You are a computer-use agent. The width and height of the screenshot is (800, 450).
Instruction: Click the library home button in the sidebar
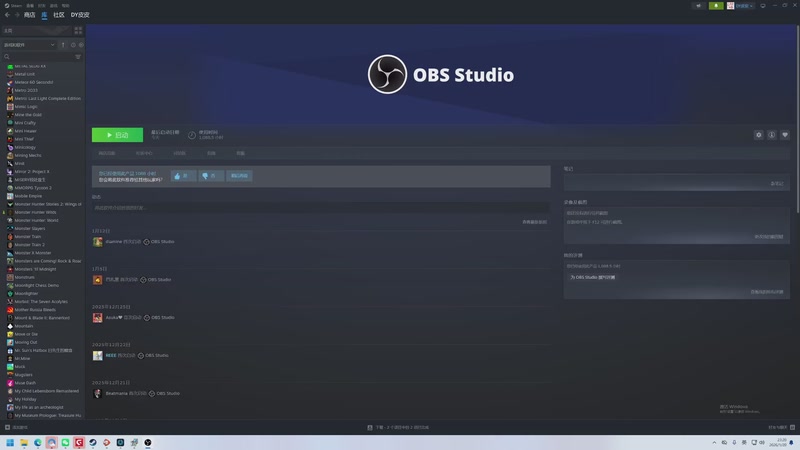pyautogui.click(x=36, y=31)
